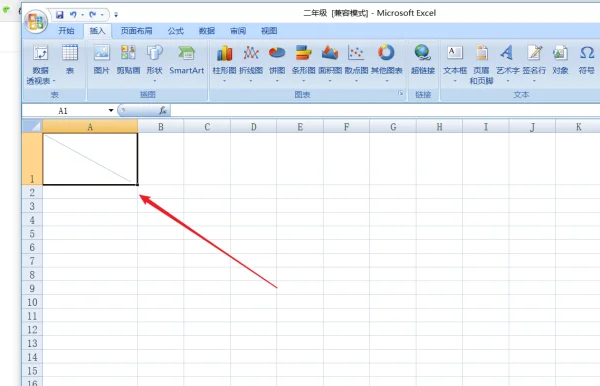This screenshot has width=600, height=386.
Task: Add 页眉和页脚 header and footer
Action: [x=481, y=64]
